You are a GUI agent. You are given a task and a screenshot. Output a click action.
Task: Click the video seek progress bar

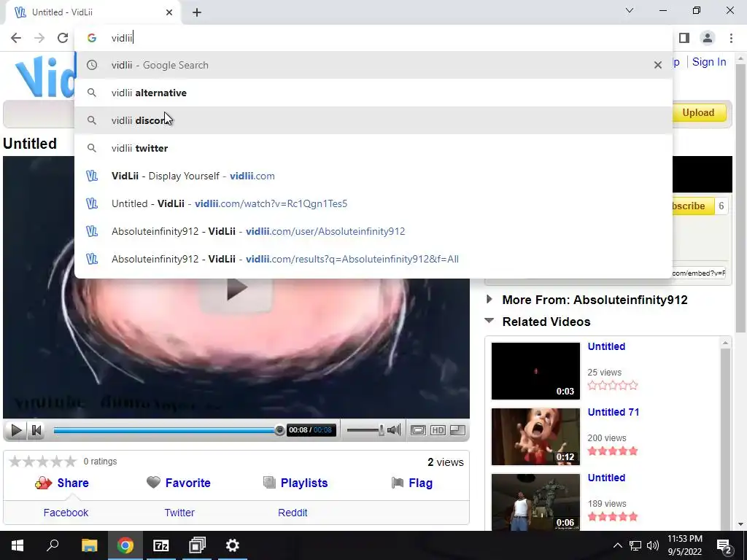pos(167,430)
